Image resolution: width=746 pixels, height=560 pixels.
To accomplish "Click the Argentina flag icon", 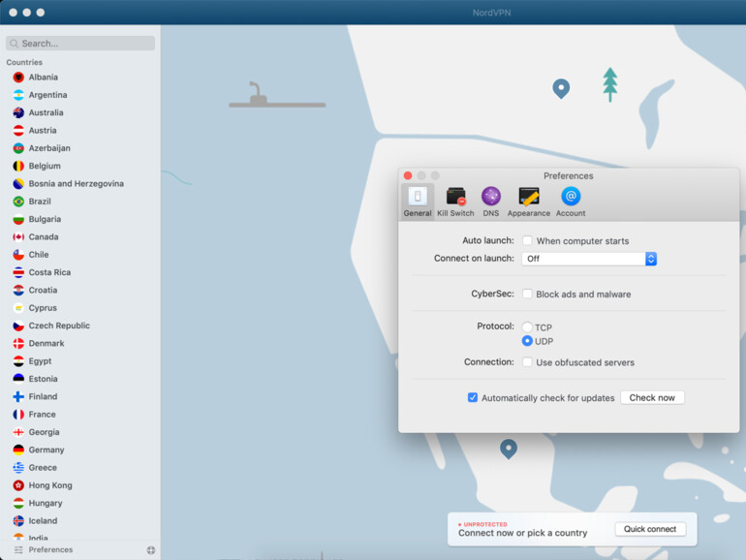I will coord(18,95).
